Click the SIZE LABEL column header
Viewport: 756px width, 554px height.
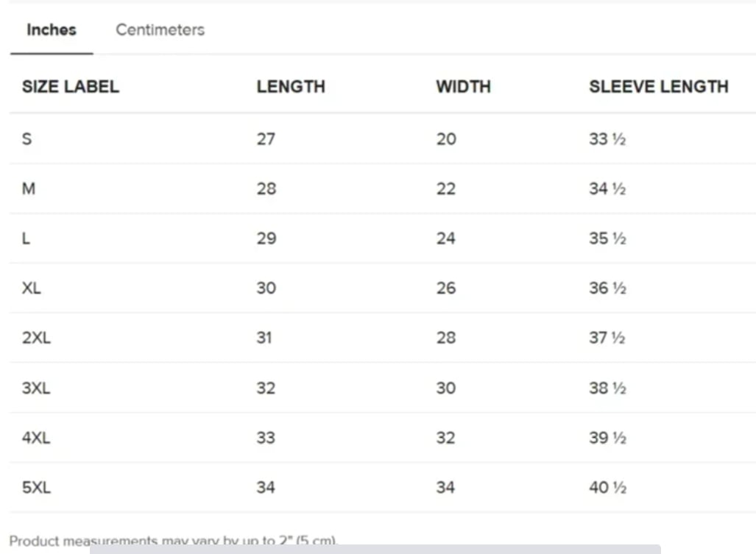tap(70, 87)
